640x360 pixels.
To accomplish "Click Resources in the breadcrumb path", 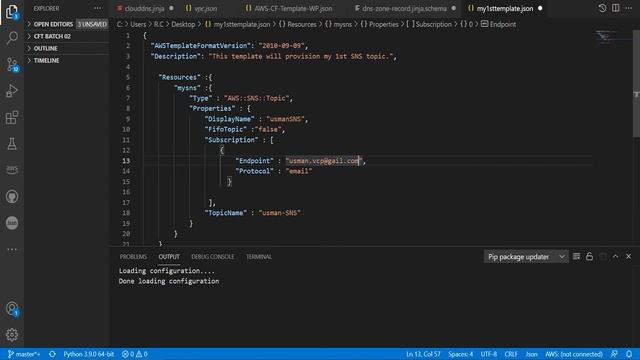I will click(301, 24).
